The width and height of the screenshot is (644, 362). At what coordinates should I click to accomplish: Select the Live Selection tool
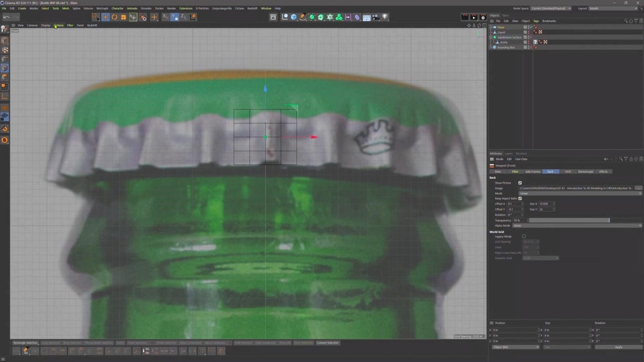click(96, 17)
